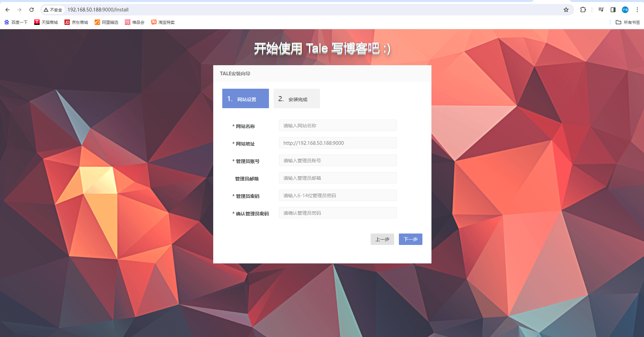Screen dimensions: 644x337
Task: Focus the 管理员账号 input field
Action: pos(338,160)
